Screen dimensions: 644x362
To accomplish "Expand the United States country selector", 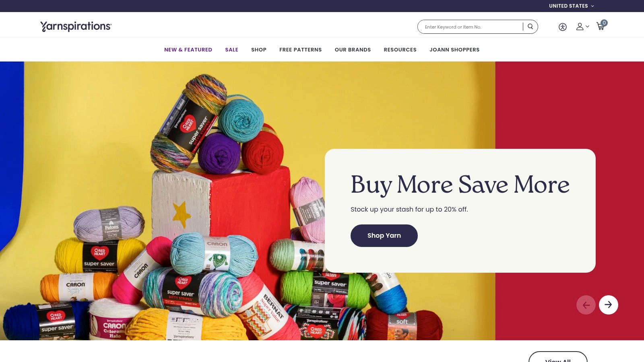I will [571, 6].
